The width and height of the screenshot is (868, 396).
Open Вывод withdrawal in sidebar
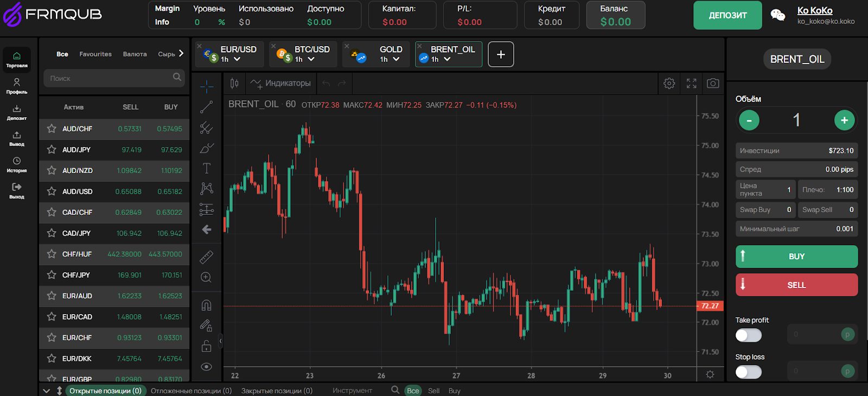point(17,138)
